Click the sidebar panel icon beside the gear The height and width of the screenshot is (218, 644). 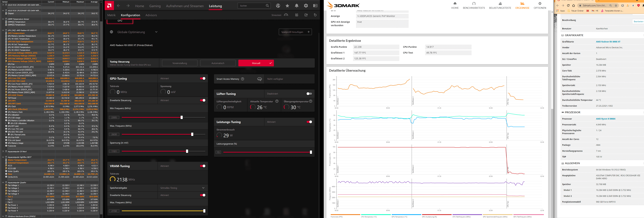click(x=315, y=5)
